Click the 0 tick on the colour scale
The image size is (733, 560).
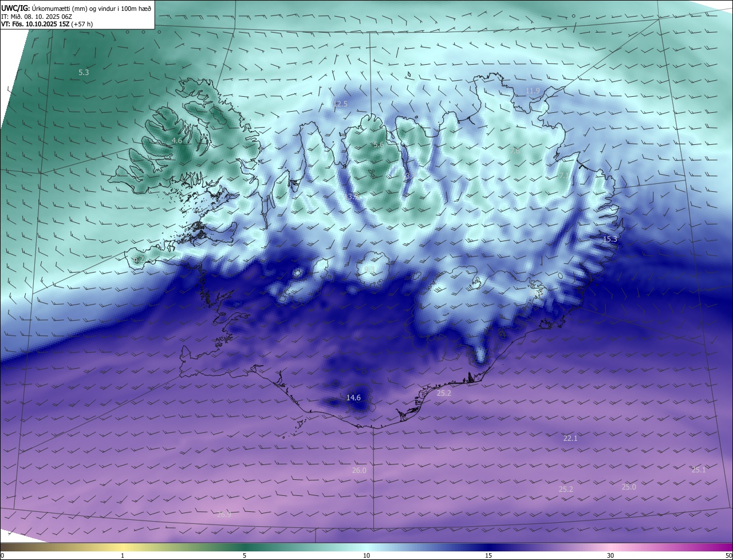(x=2, y=555)
